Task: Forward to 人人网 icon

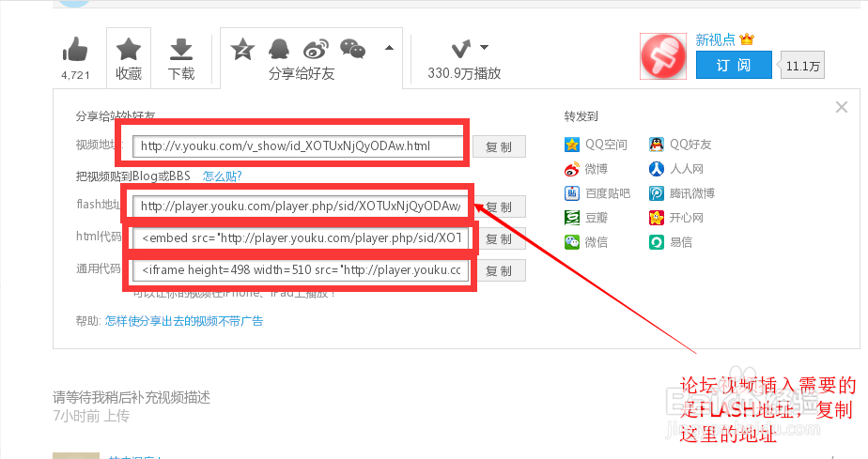Action: [x=657, y=169]
